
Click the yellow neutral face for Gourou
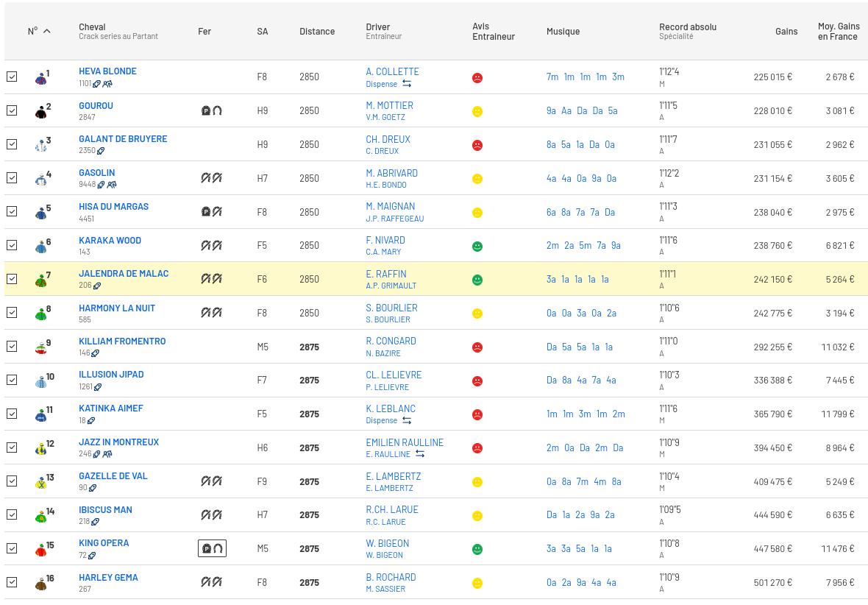(x=477, y=111)
